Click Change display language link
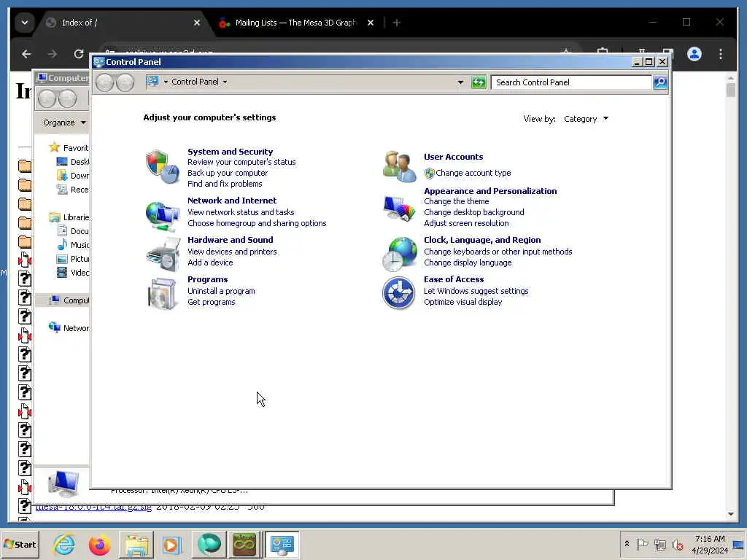This screenshot has width=747, height=560. tap(468, 262)
